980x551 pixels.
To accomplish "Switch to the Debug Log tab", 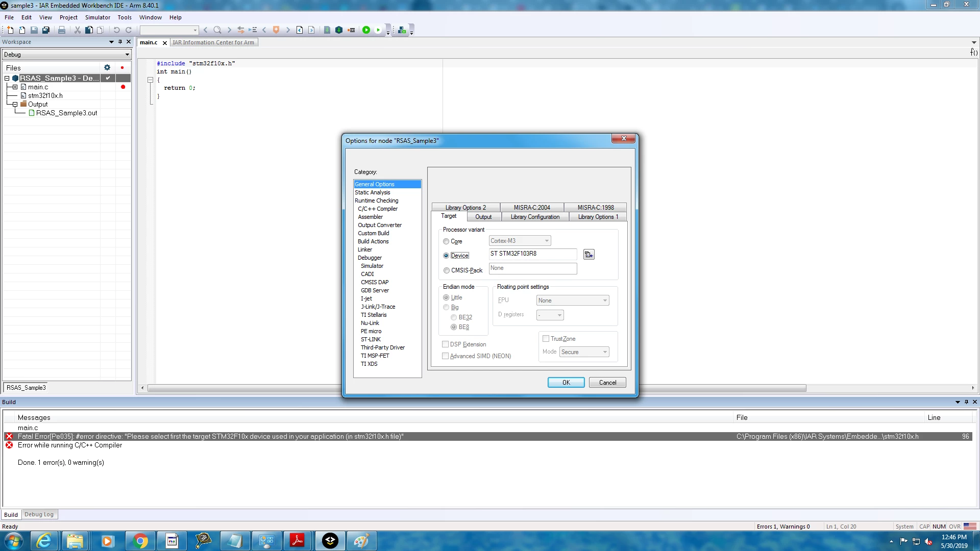I will (x=39, y=514).
